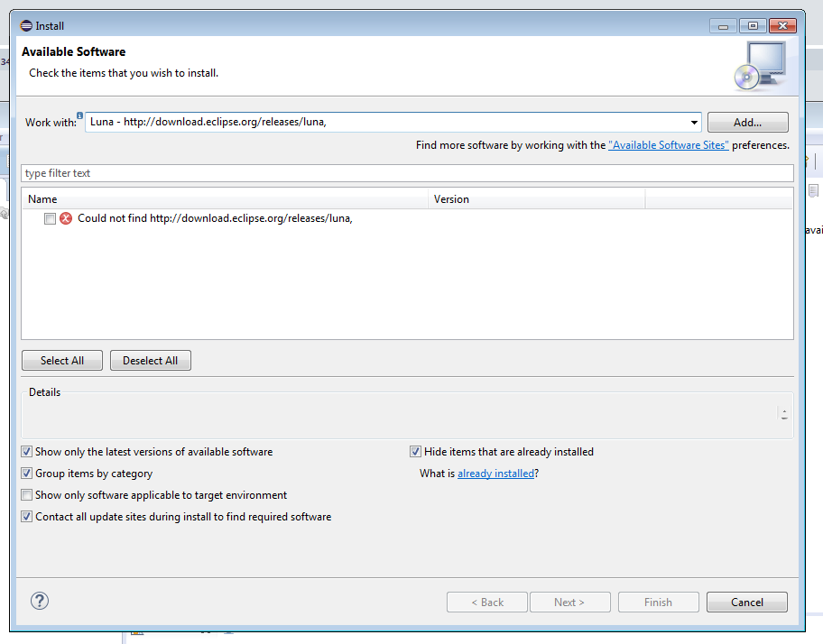Open the Work with dropdown arrow
Viewport: 823px width, 644px height.
point(694,122)
